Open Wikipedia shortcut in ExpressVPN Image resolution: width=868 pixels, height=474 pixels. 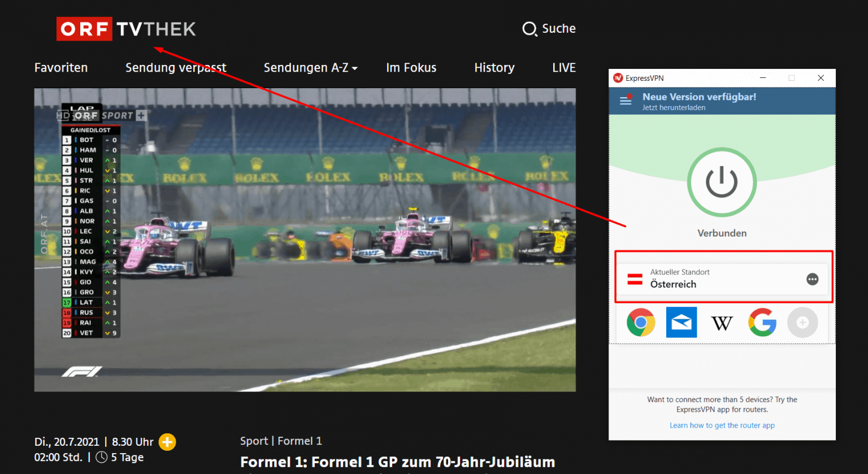pos(722,323)
